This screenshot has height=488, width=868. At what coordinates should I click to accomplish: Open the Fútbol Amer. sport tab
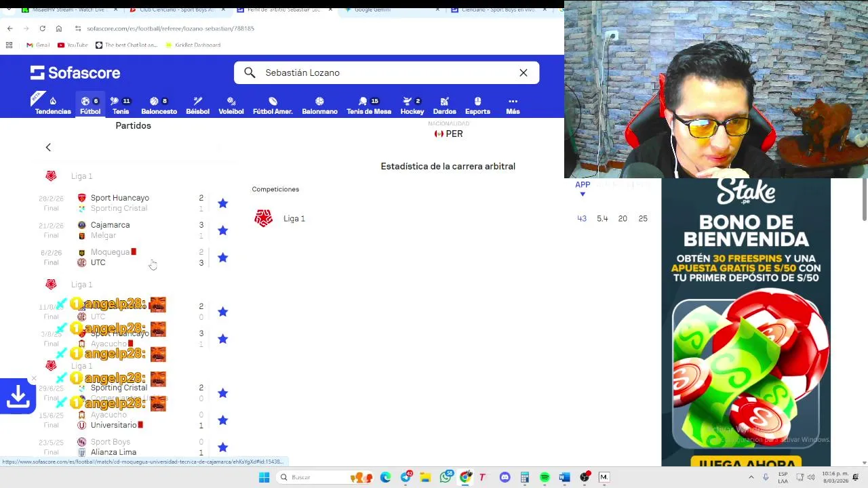pos(273,105)
